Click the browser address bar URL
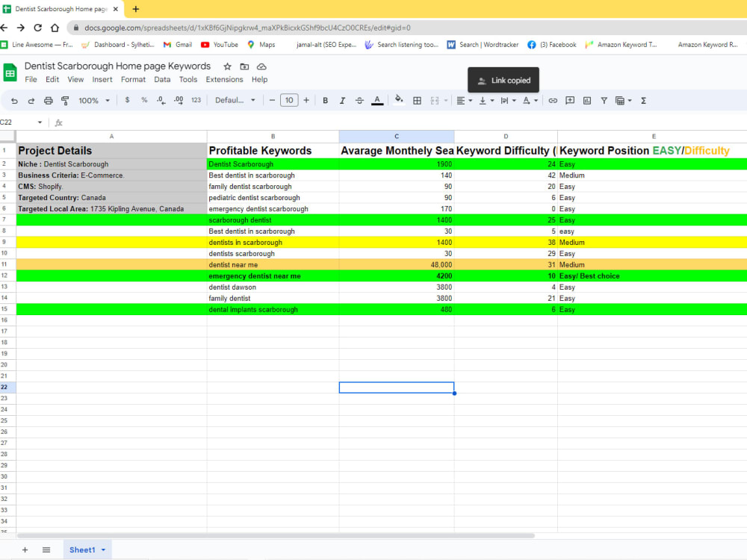 (x=248, y=28)
